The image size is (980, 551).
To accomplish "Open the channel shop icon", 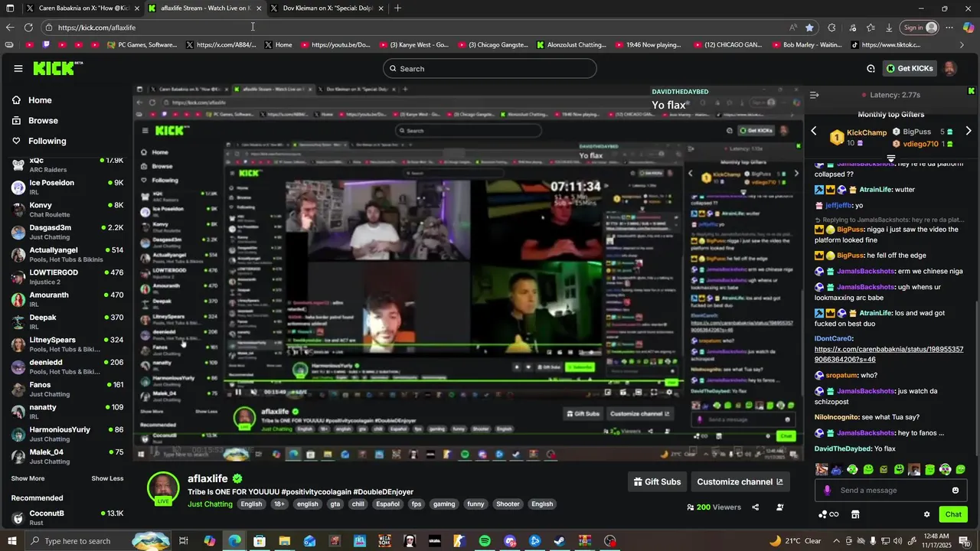I will pos(855,514).
